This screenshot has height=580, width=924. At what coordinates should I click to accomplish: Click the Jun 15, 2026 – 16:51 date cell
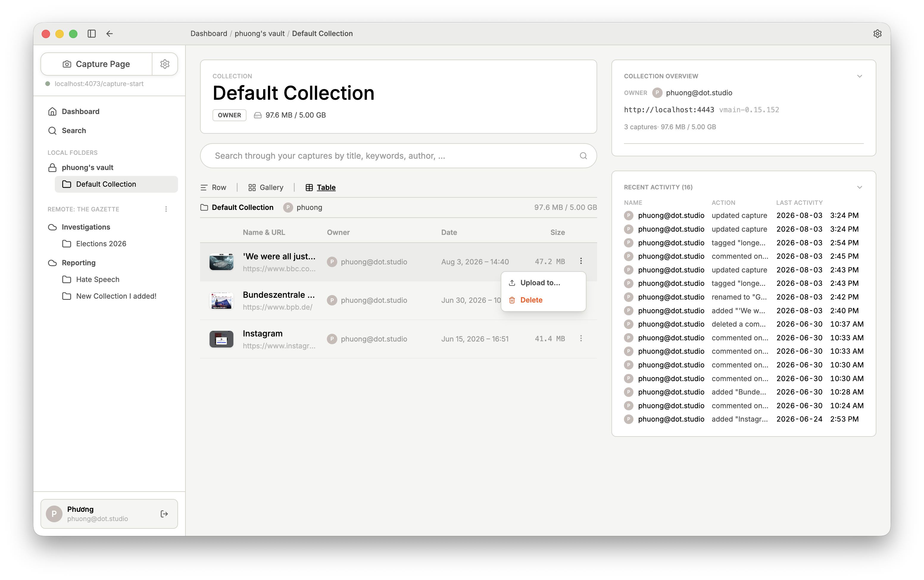click(475, 339)
